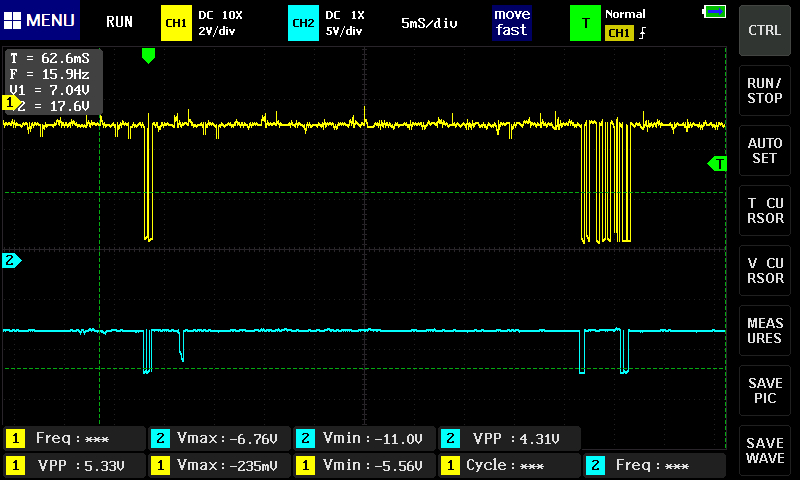The image size is (800, 480).
Task: Select channel 1 ground level marker
Action: pos(11,102)
